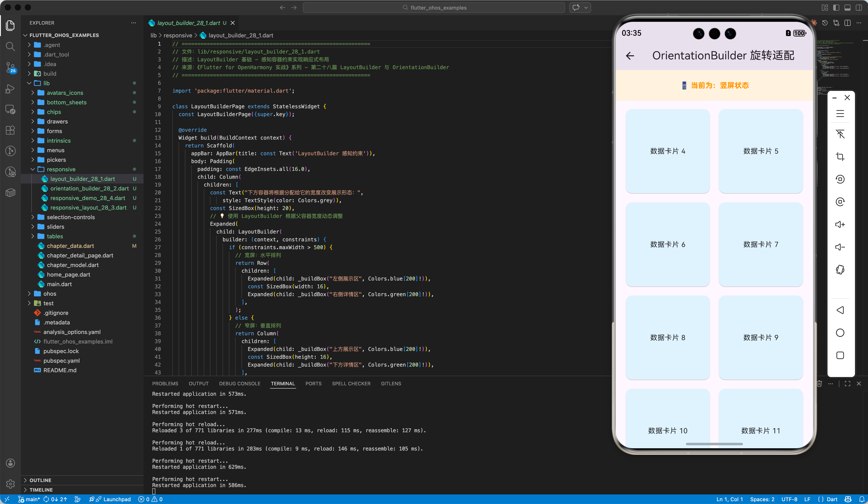Screen dimensions: 868x504
Task: Toggle the bottom panel layout icon
Action: click(847, 8)
